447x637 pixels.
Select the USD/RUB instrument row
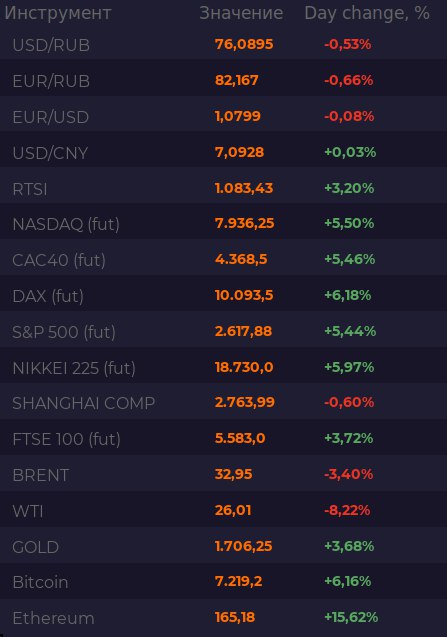click(x=224, y=45)
